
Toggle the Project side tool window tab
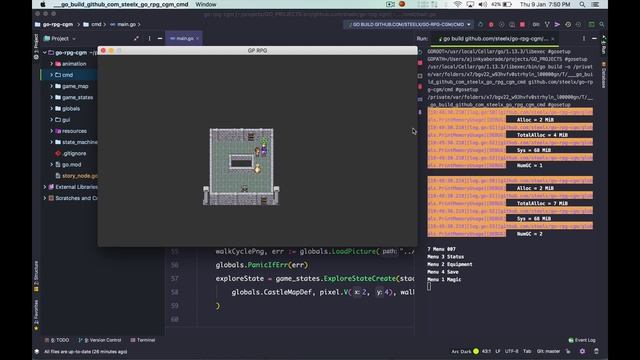pyautogui.click(x=36, y=47)
